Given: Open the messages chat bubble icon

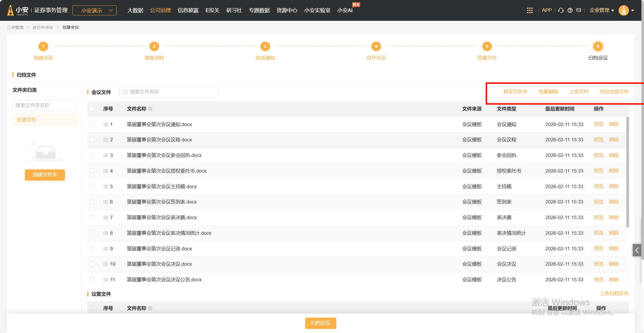Looking at the screenshot, I should [x=579, y=10].
